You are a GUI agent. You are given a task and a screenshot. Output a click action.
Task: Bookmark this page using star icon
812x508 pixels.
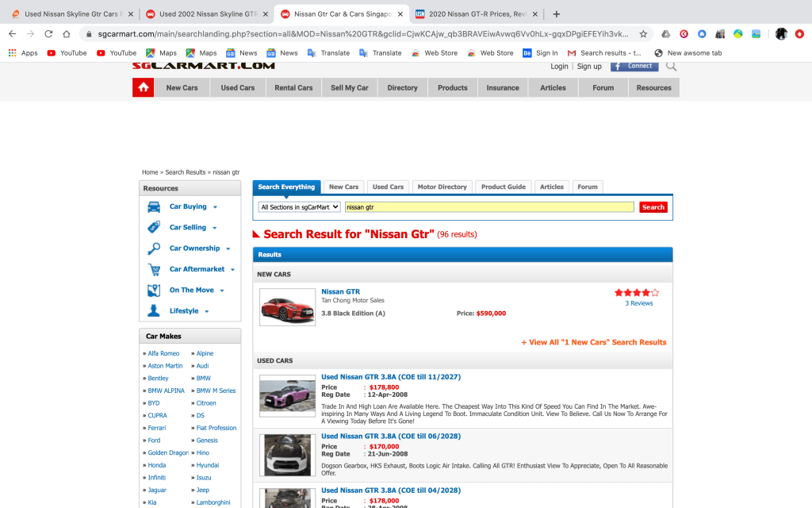[643, 34]
